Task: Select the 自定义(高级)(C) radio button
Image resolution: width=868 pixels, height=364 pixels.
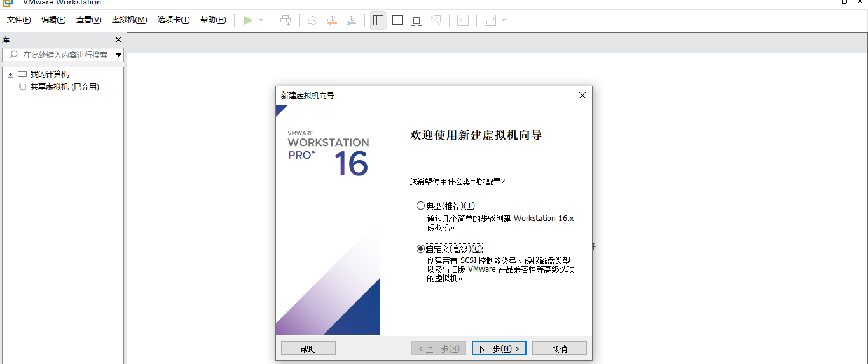Action: click(420, 248)
